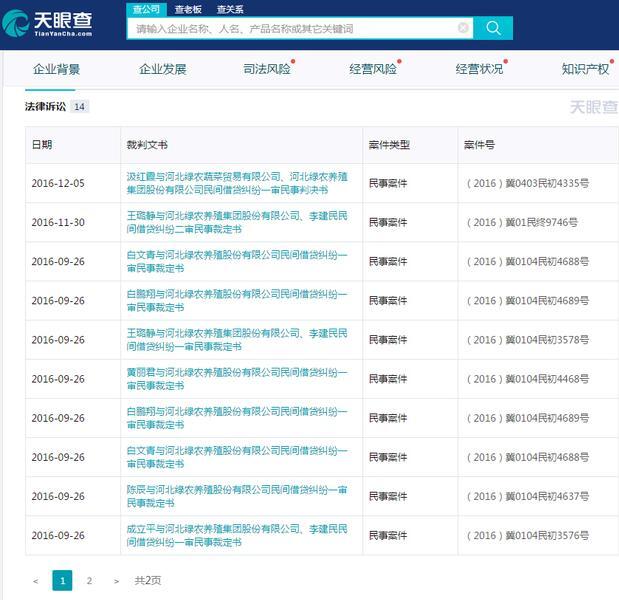Open the 陈辰 loan dispute ruling document
This screenshot has height=600, width=619.
pyautogui.click(x=236, y=496)
